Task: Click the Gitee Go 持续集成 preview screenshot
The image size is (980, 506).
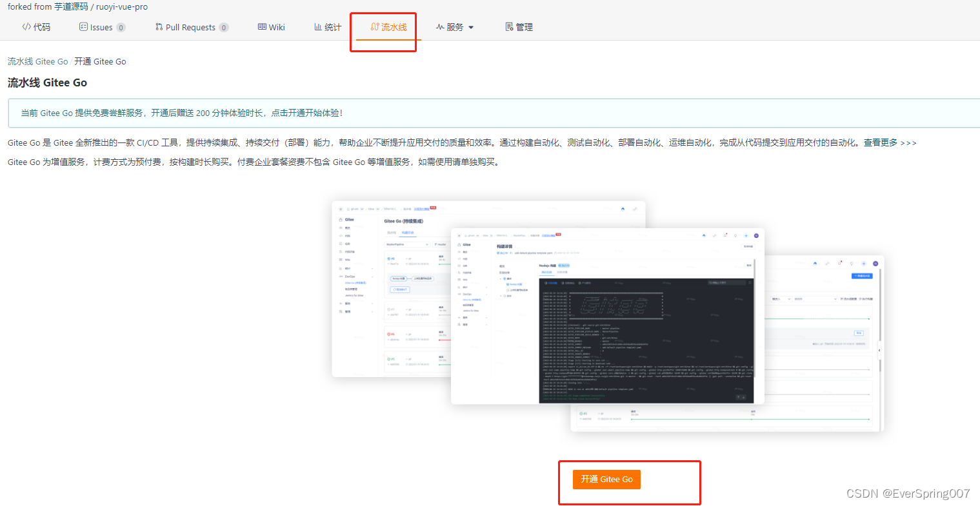Action: [x=391, y=289]
